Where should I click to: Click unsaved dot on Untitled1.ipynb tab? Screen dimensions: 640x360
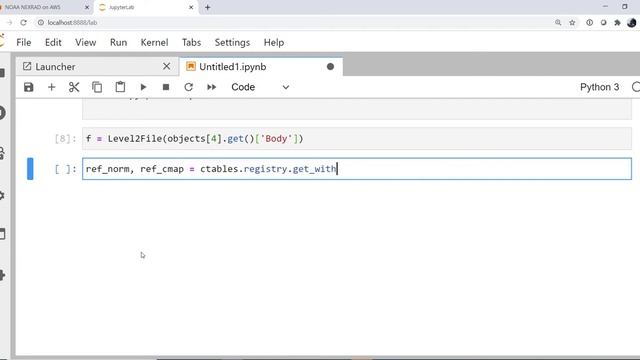[330, 67]
